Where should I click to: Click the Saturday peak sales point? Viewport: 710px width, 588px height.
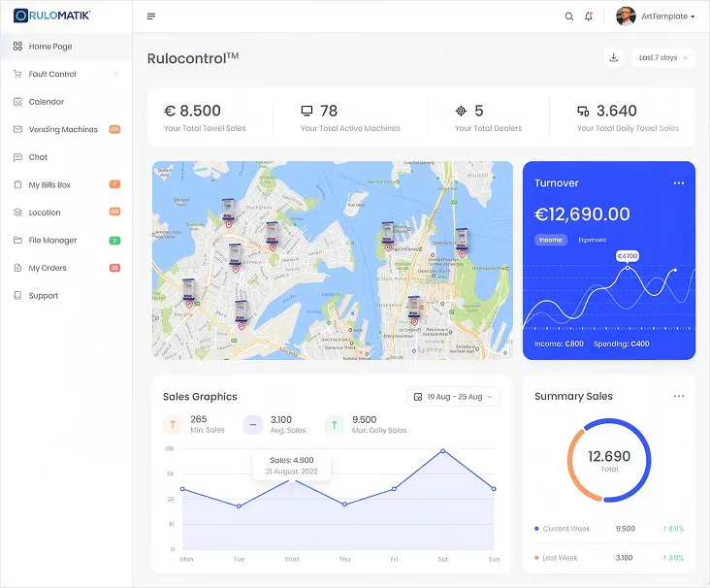click(x=443, y=451)
